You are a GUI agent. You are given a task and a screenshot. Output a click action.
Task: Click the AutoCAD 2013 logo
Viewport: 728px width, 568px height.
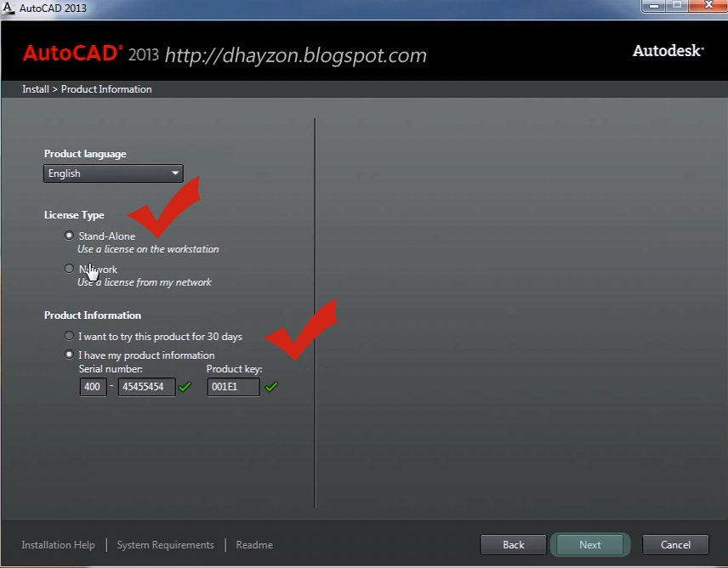coord(91,54)
